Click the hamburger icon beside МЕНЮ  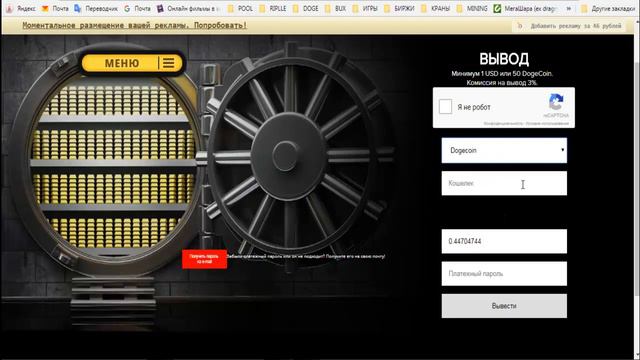click(x=169, y=63)
